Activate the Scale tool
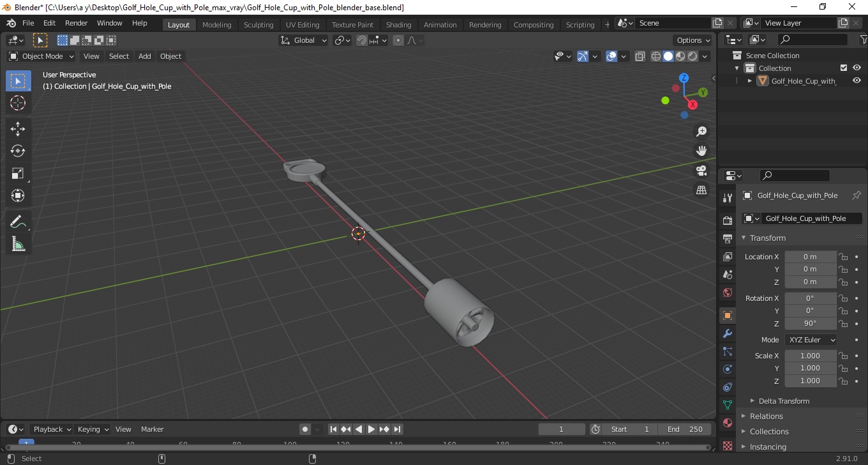 coord(18,174)
